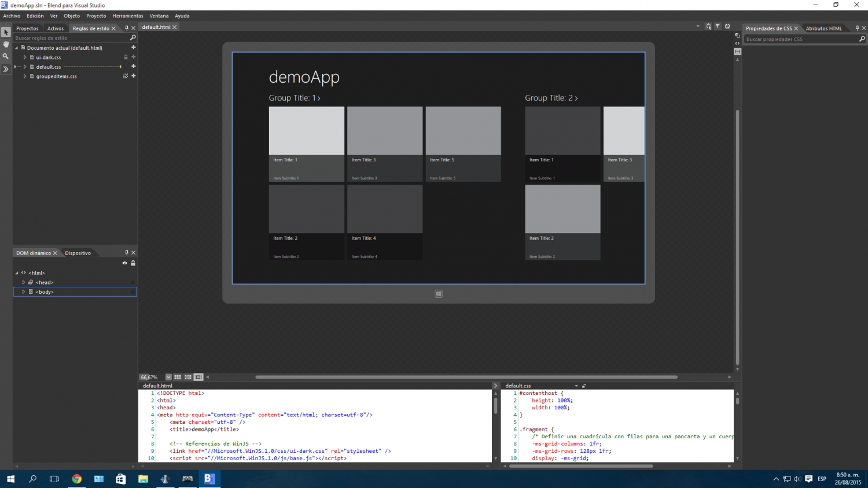The width and height of the screenshot is (868, 488).
Task: Open the Windows Start button
Action: click(x=10, y=479)
